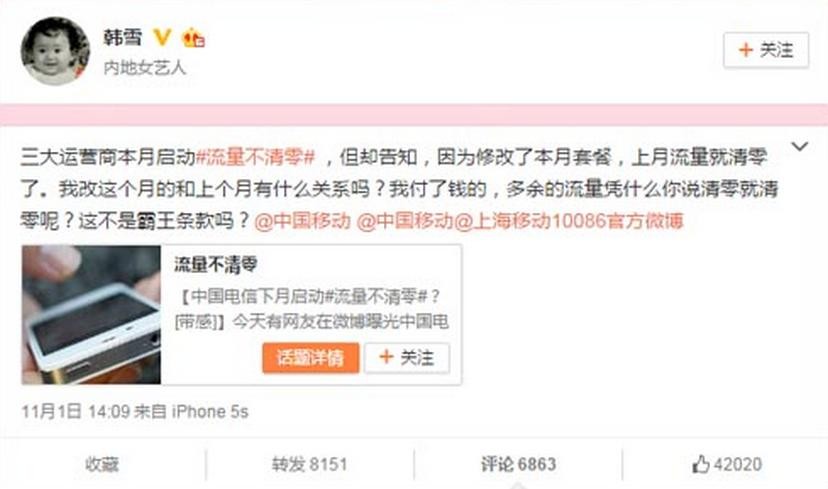Click the plus icon in topic 关注 button
The height and width of the screenshot is (489, 828).
[387, 357]
